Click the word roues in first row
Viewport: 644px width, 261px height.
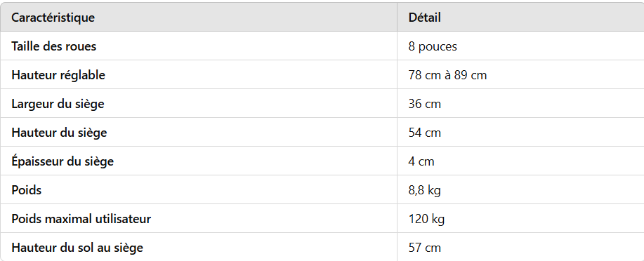pos(81,46)
